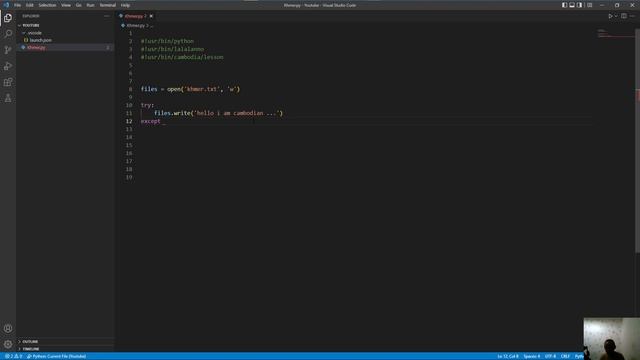
Task: Open the Source Control view
Action: (x=8, y=50)
